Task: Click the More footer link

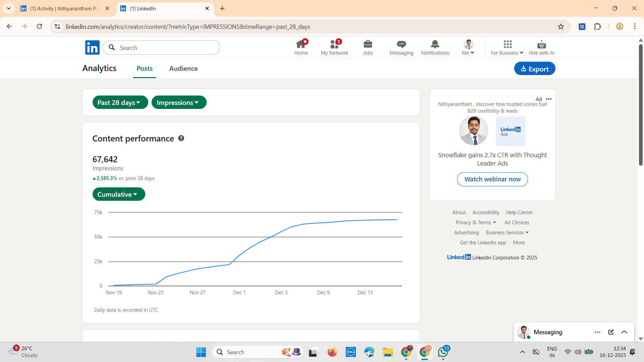Action: (x=519, y=243)
